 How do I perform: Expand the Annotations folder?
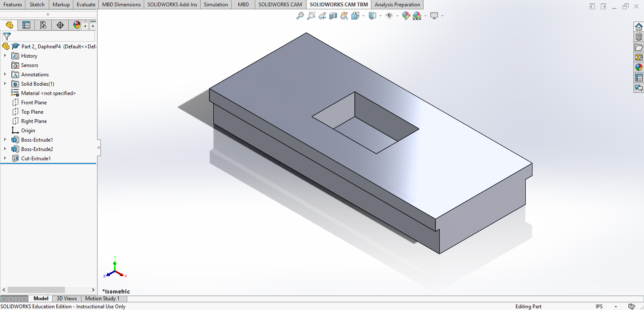(5, 74)
